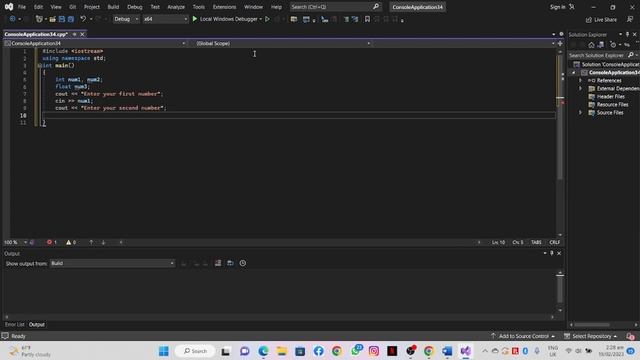Click the Windows Start button in taskbar
Screen dimensions: 640x360
click(x=164, y=351)
